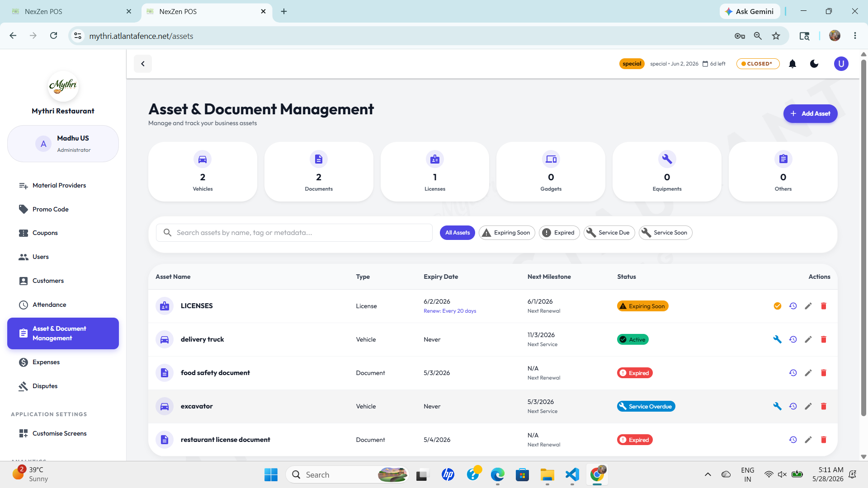868x488 pixels.
Task: Log service for excavator with wrench icon
Action: [778, 406]
